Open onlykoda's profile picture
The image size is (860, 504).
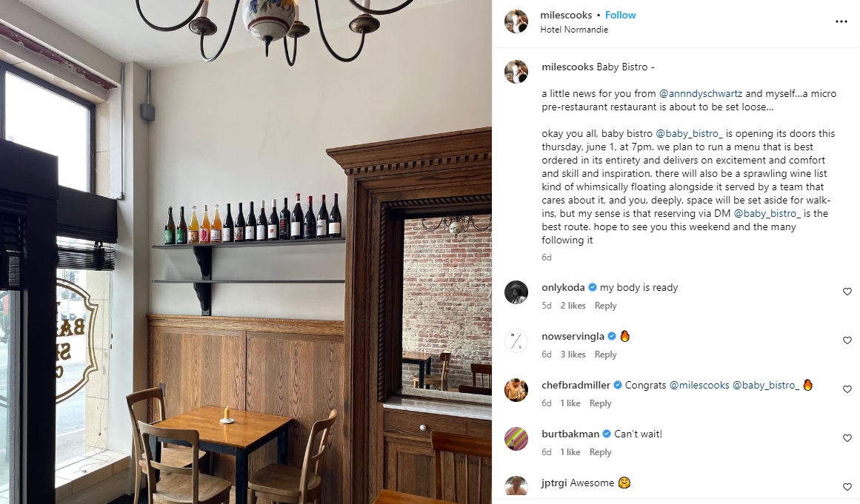(516, 292)
